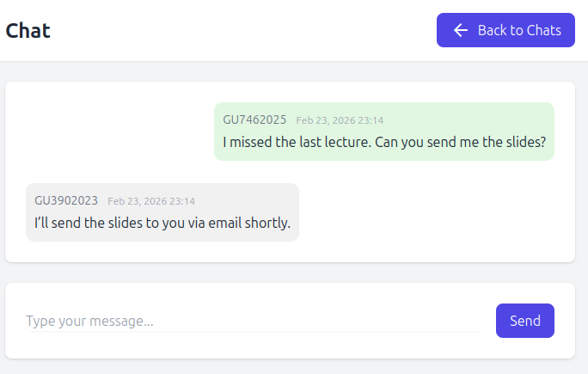Select sender ID GU7462025
The height and width of the screenshot is (374, 588).
point(254,120)
